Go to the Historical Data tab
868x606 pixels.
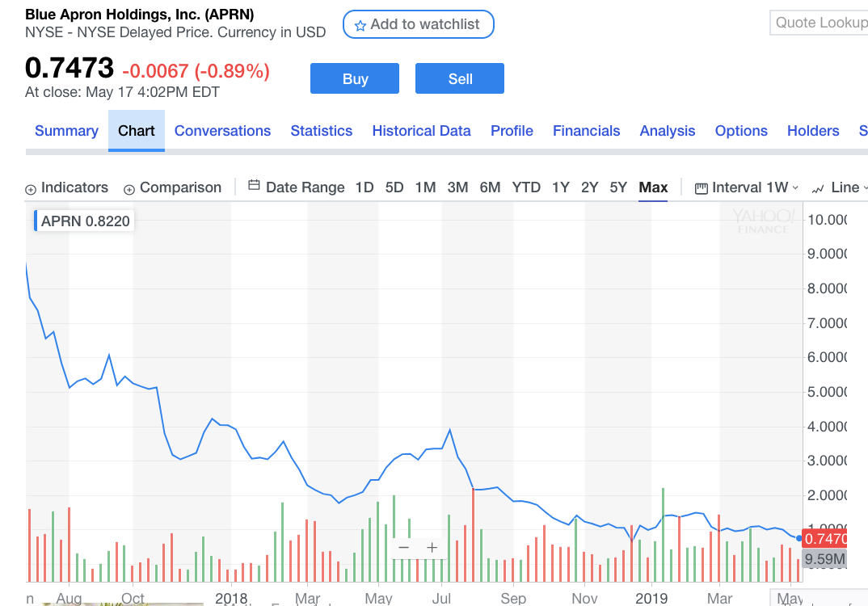pos(421,131)
